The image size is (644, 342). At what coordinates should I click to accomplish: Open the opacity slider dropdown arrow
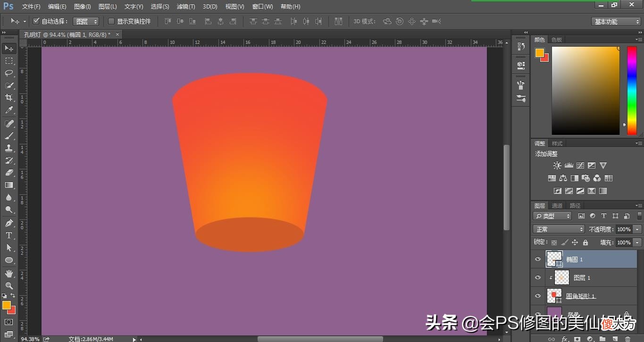[637, 229]
